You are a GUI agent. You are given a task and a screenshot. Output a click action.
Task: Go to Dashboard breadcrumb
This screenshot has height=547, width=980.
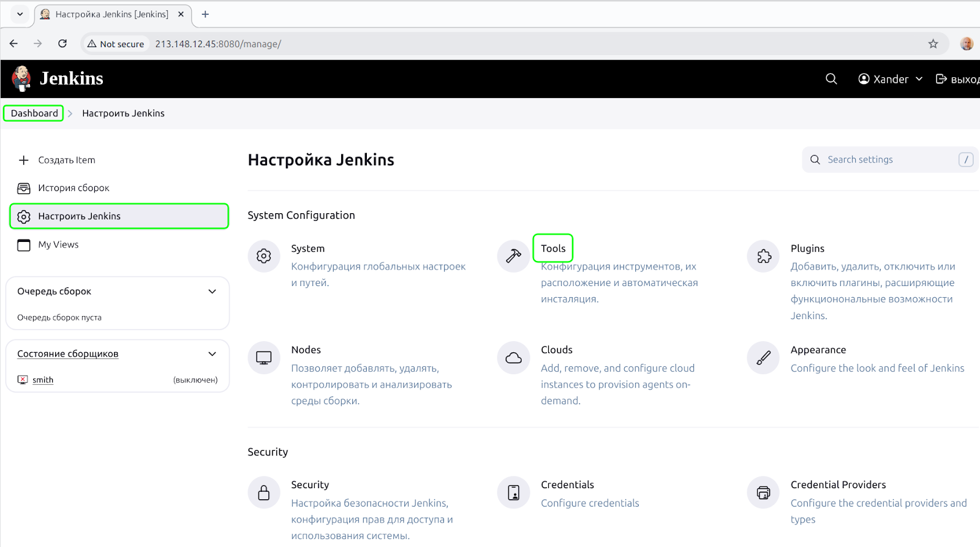[x=34, y=113]
